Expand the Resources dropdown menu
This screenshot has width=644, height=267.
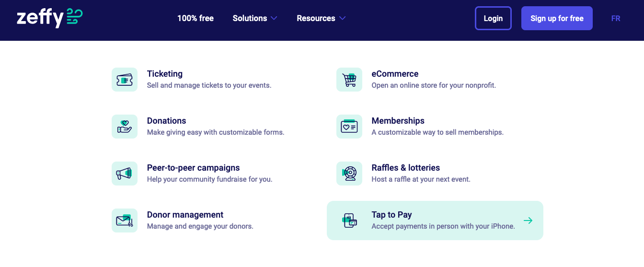(321, 18)
